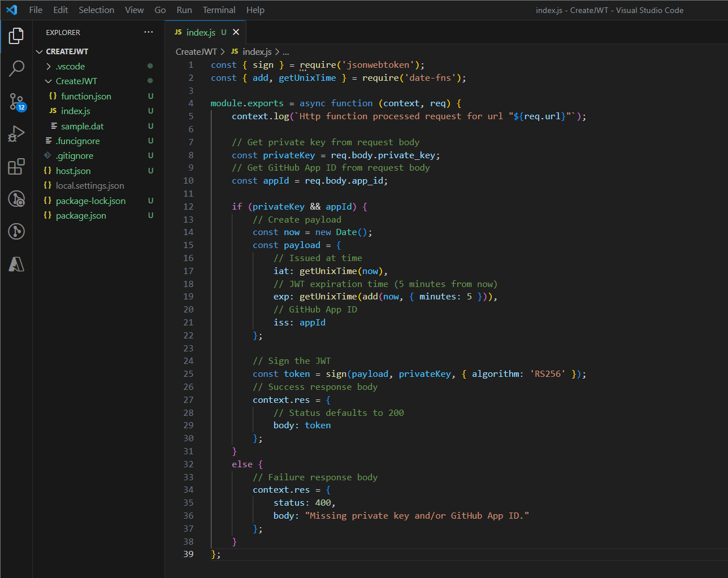Image resolution: width=728 pixels, height=578 pixels.
Task: Click "app_id" on line 10
Action: (x=367, y=180)
